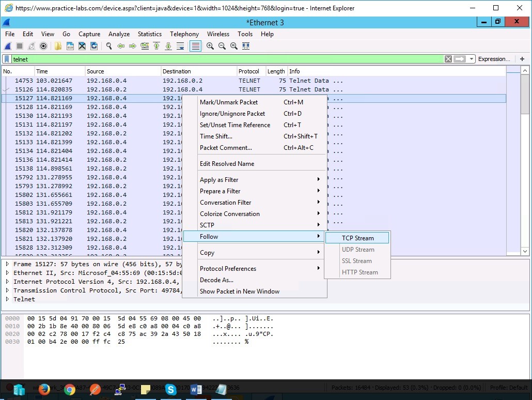
Task: Choose Decode As... in context menu
Action: [255, 280]
